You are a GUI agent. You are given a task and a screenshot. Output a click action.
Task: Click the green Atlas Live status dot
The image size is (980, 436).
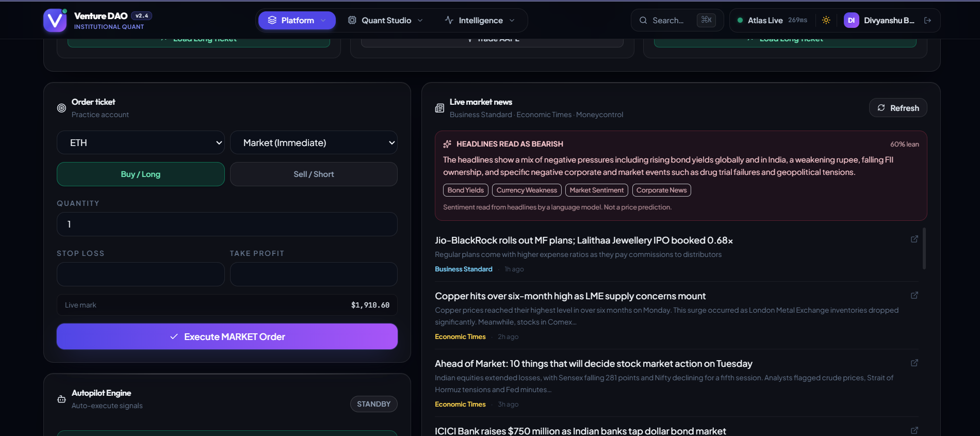pos(740,20)
